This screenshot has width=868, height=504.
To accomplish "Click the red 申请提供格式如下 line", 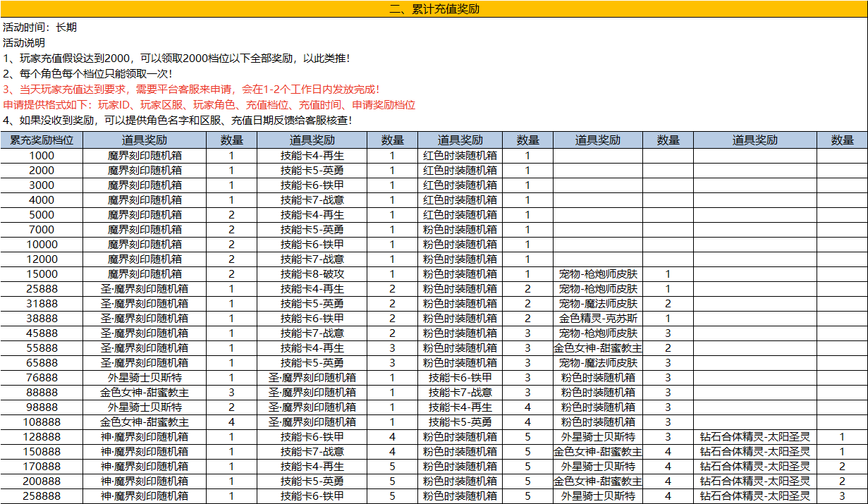I will (x=209, y=105).
